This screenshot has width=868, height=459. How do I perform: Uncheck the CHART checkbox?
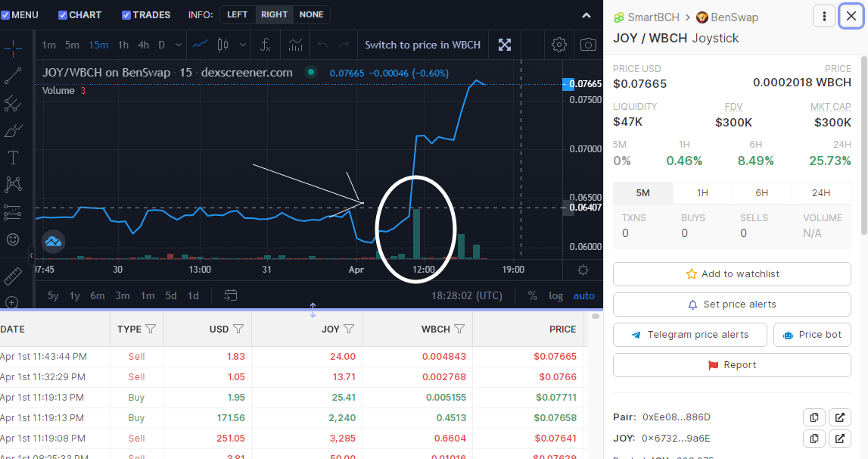pyautogui.click(x=63, y=15)
